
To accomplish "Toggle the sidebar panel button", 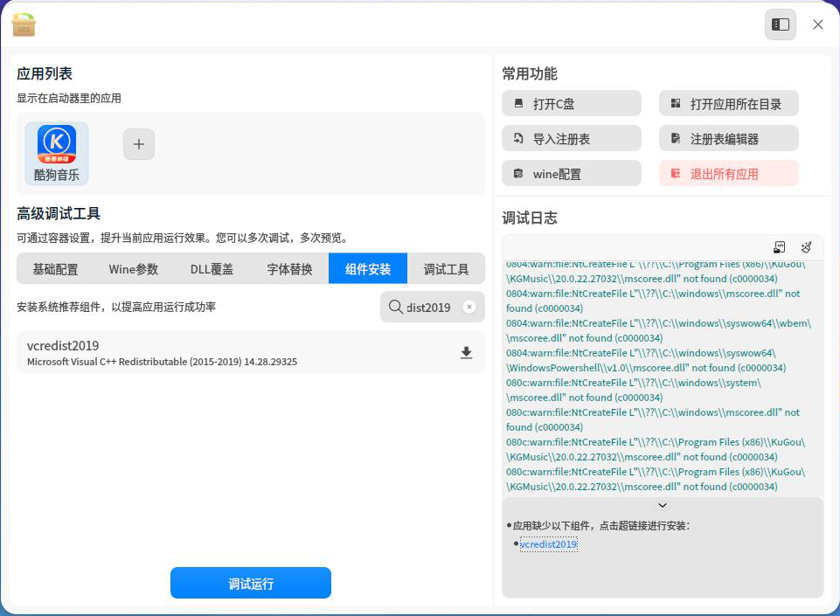I will tap(780, 24).
